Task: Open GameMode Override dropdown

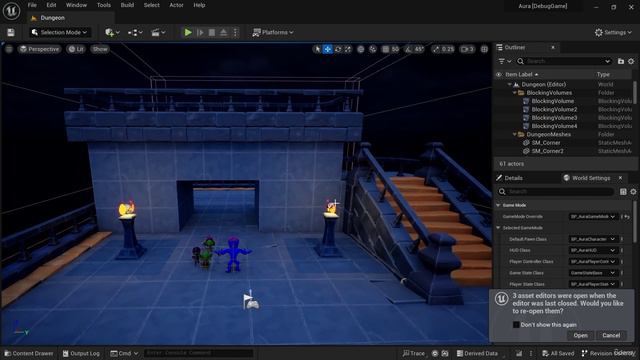Action: click(593, 217)
